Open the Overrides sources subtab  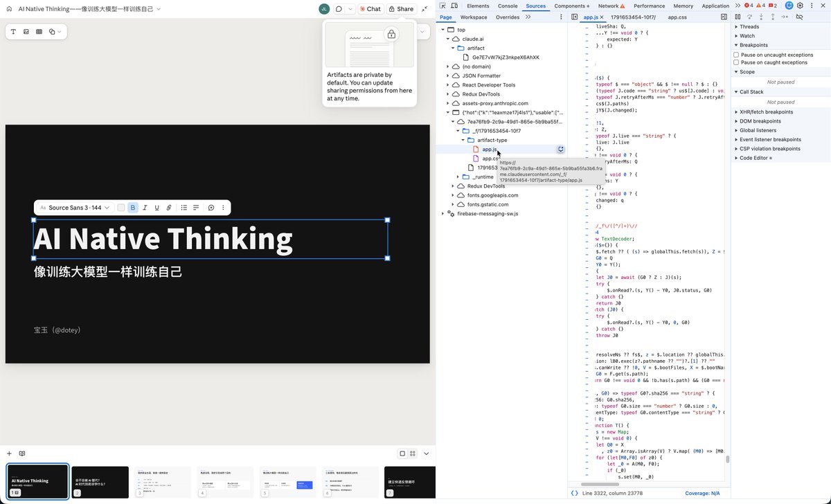click(508, 17)
